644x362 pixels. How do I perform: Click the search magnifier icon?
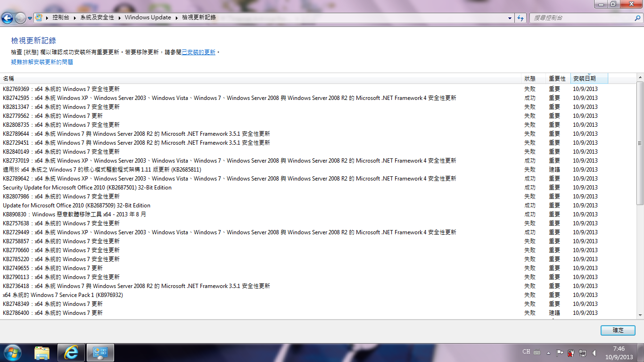point(636,18)
